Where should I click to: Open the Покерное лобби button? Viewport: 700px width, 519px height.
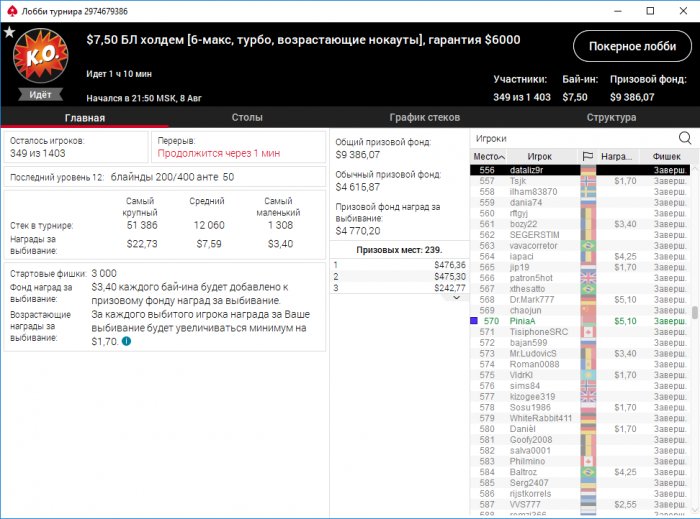point(632,46)
